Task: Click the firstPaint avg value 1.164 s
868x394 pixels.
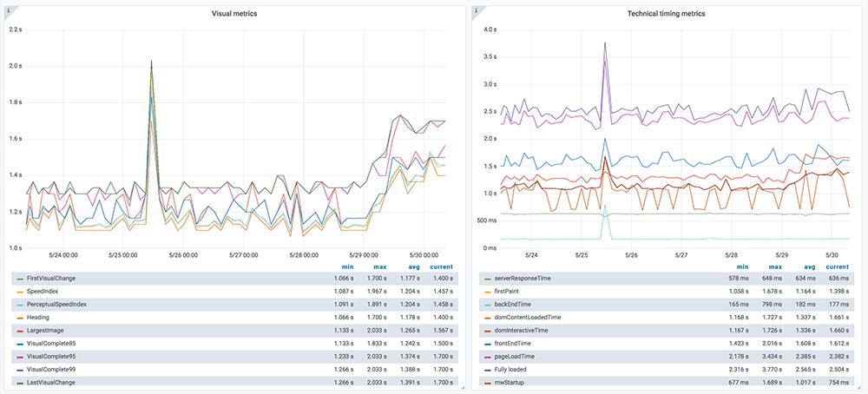Action: pyautogui.click(x=806, y=291)
